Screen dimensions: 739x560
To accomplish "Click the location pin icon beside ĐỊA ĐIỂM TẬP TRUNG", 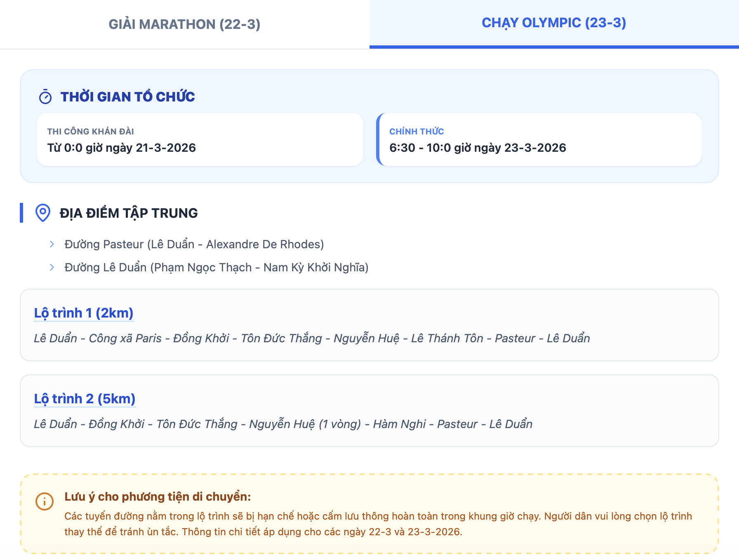I will click(x=42, y=213).
